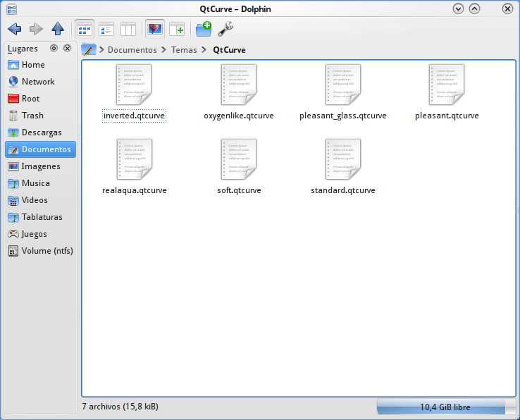Click the pleasant.qtcurve file name
520x420 pixels.
pos(447,116)
